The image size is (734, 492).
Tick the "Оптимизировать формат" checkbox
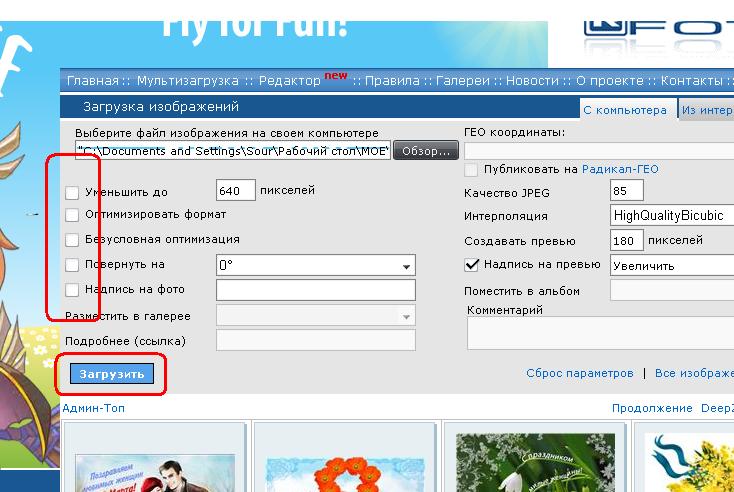[x=72, y=215]
